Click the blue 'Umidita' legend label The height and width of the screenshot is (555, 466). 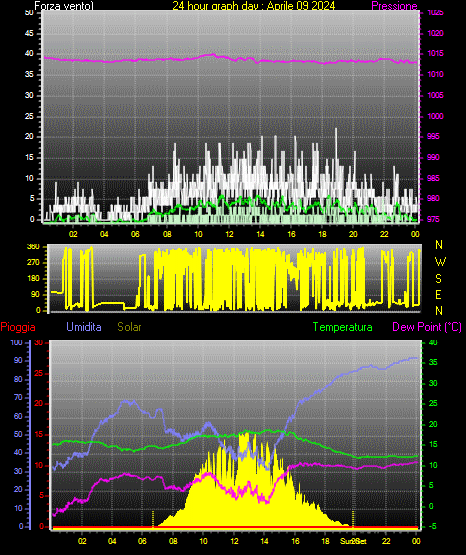(84, 327)
